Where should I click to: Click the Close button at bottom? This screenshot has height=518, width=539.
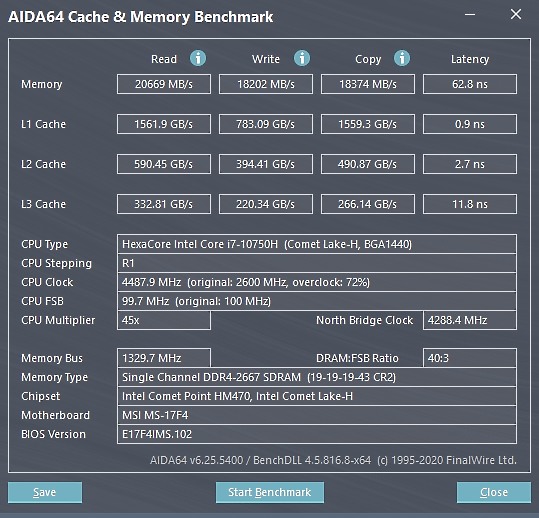click(494, 492)
